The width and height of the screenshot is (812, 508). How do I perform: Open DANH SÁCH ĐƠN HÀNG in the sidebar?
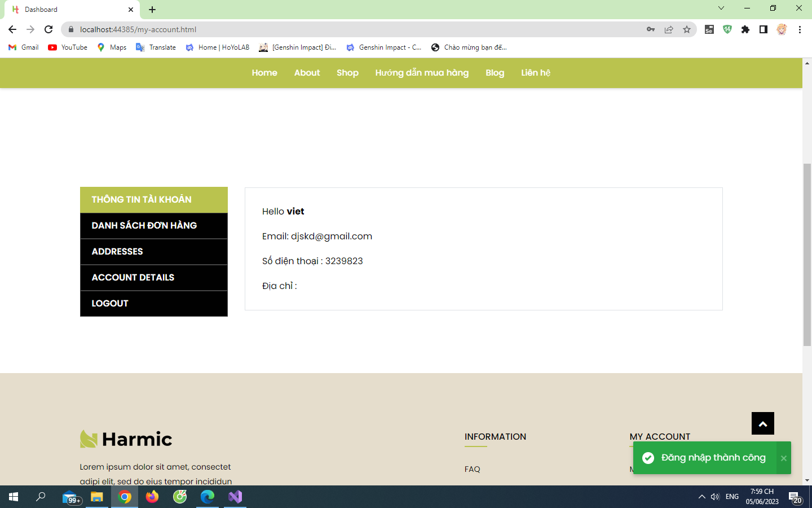144,225
